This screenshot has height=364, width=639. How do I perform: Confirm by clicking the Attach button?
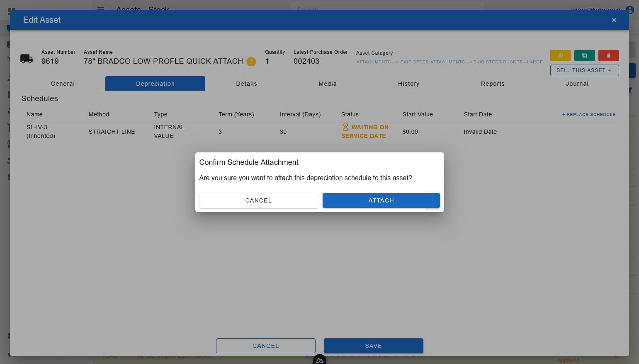click(381, 200)
